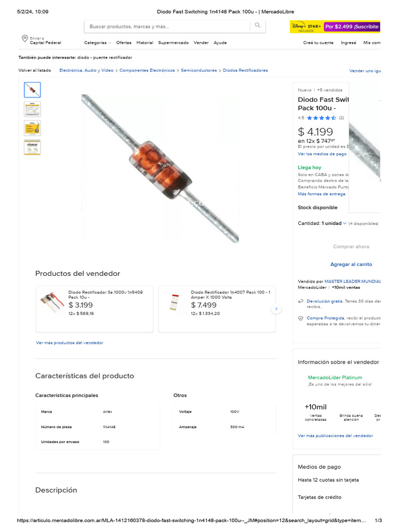399x532 pixels.
Task: Click the Disney+ Star subscription banner
Action: point(335,27)
